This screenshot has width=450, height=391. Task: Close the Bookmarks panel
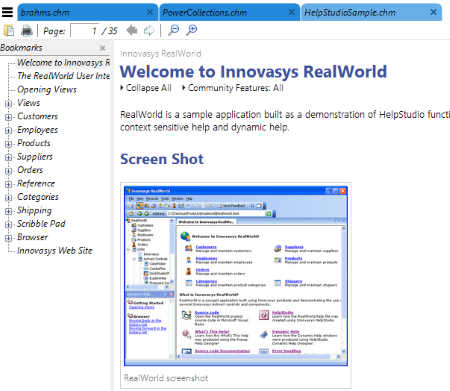pyautogui.click(x=103, y=48)
